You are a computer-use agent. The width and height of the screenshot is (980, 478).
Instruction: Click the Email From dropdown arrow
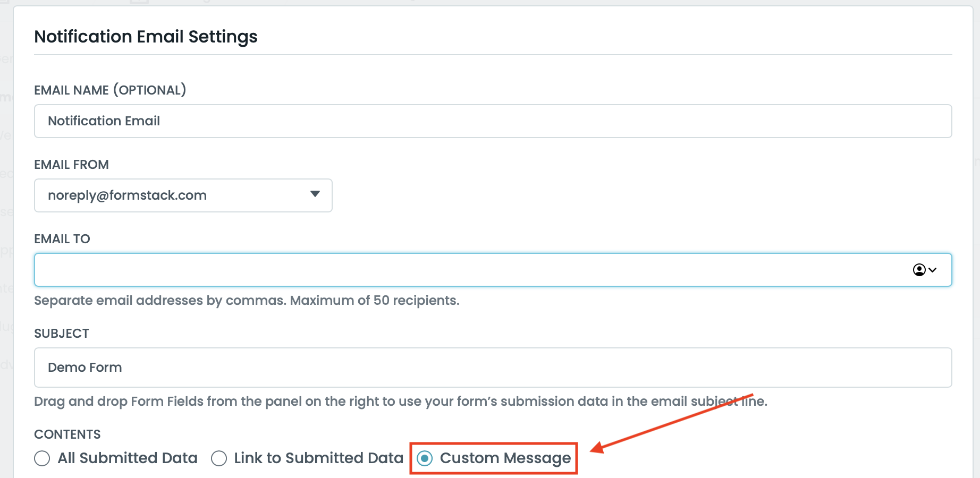click(315, 194)
